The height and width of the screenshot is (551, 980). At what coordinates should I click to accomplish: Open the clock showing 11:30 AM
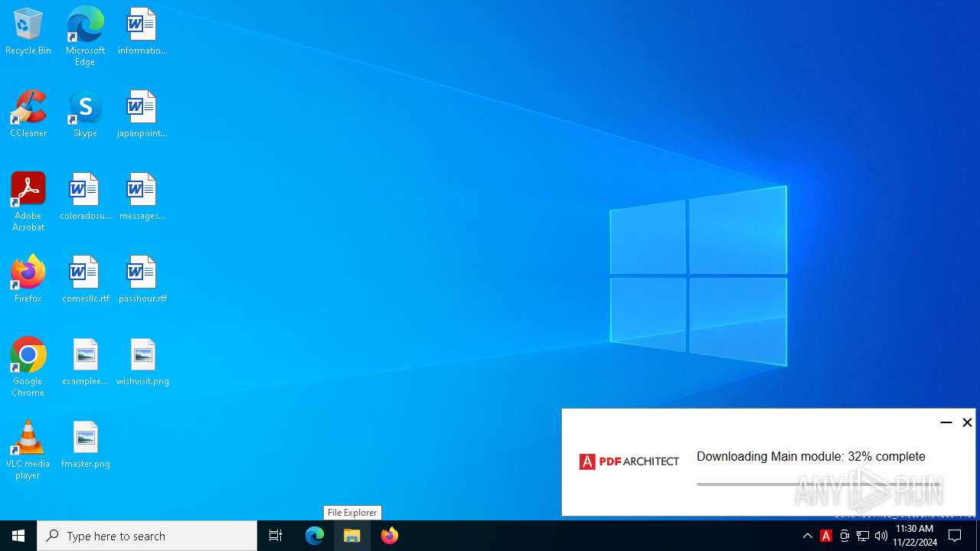coord(915,536)
